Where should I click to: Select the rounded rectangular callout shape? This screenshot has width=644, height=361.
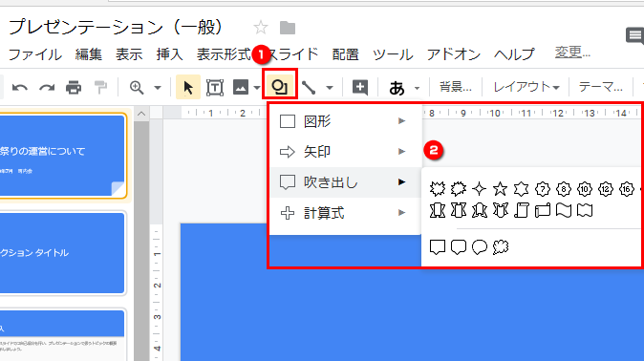[x=459, y=247]
